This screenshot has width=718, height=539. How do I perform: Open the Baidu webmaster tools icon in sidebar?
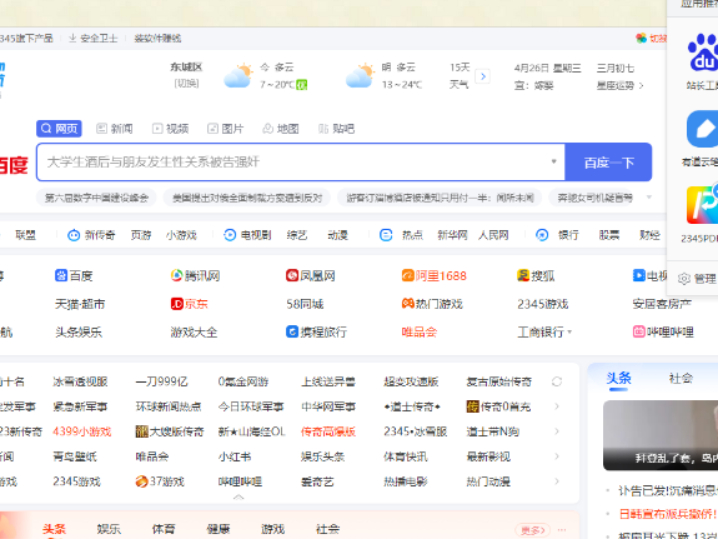pos(703,53)
